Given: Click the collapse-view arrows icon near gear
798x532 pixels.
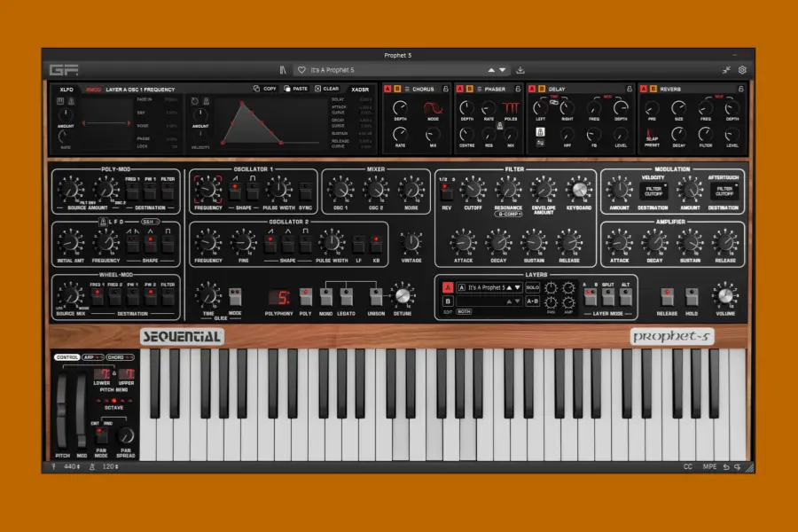Looking at the screenshot, I should click(726, 70).
